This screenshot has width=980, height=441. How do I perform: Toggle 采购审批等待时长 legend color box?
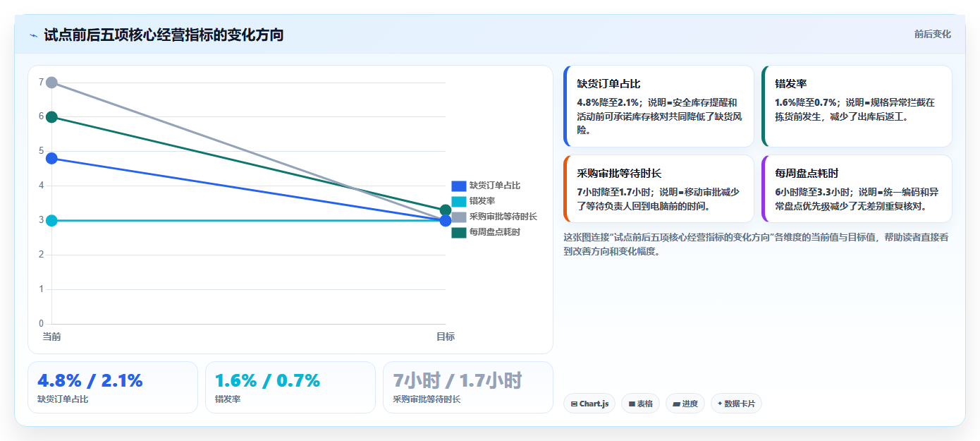[459, 217]
